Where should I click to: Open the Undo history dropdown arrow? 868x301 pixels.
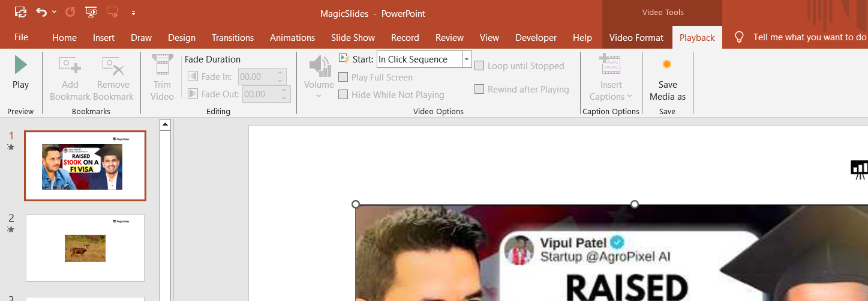coord(55,12)
